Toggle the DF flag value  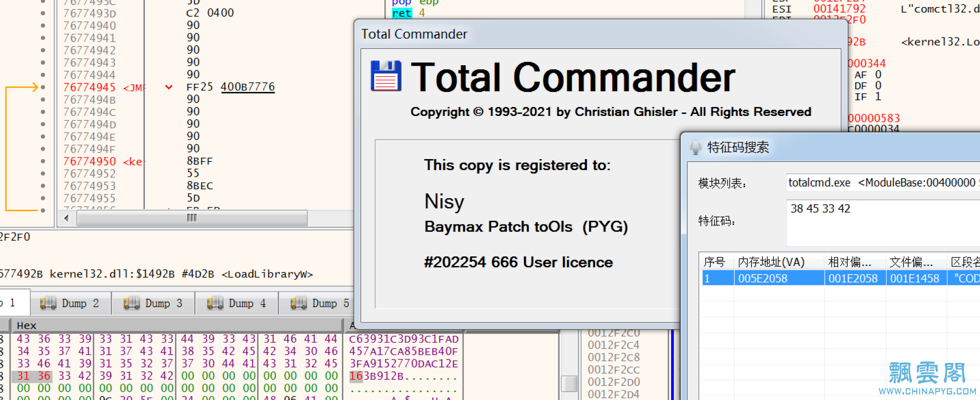[878, 86]
